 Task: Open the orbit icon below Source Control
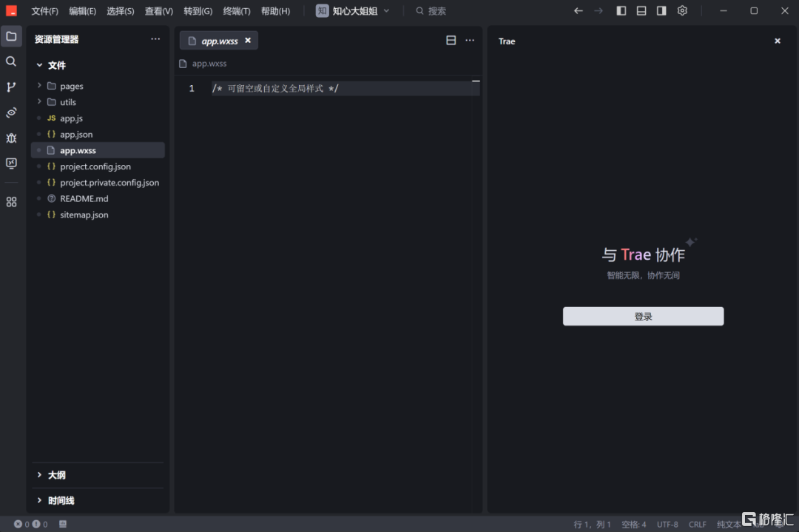pos(11,112)
